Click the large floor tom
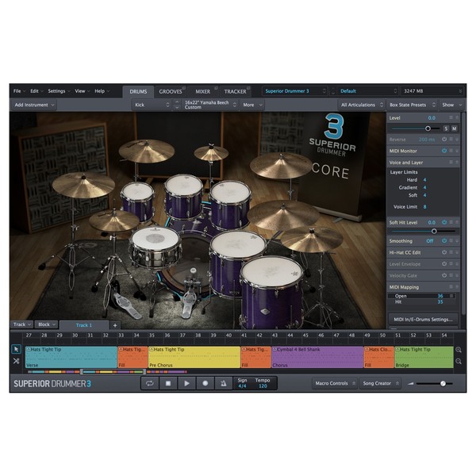The height and width of the screenshot is (476, 476). tap(271, 291)
